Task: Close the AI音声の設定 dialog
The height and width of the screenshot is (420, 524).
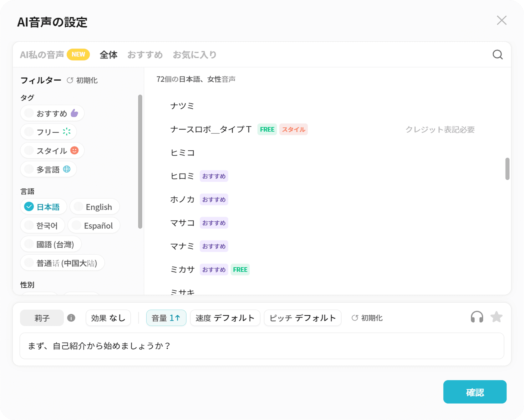Action: click(501, 20)
